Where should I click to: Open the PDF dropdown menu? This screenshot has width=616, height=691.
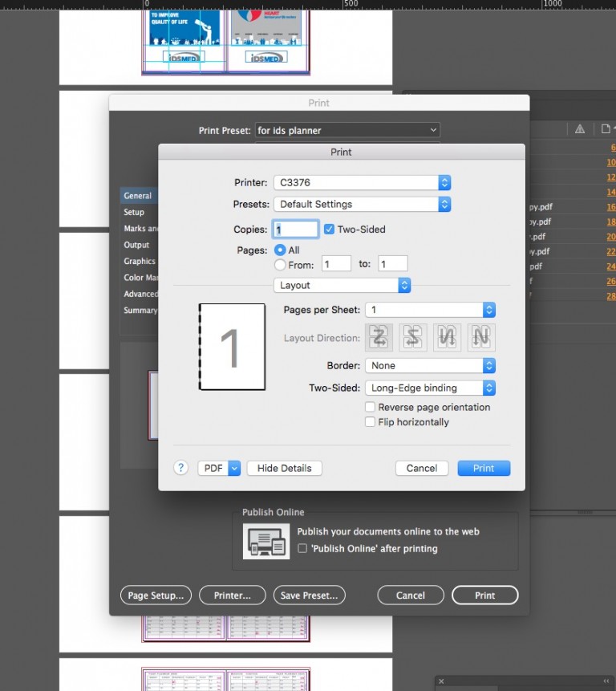click(219, 468)
